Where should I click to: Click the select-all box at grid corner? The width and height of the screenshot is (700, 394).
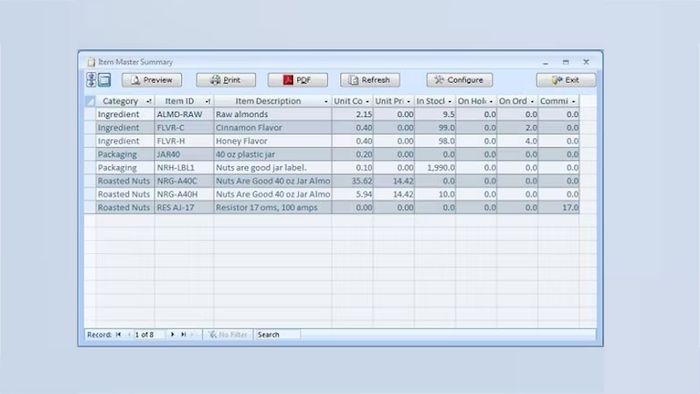pos(90,101)
